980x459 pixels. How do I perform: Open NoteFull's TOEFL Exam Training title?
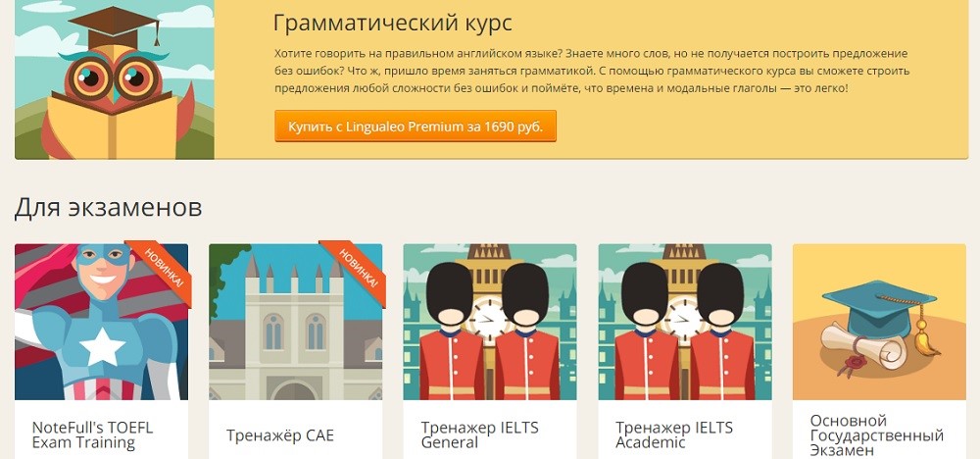(x=92, y=435)
